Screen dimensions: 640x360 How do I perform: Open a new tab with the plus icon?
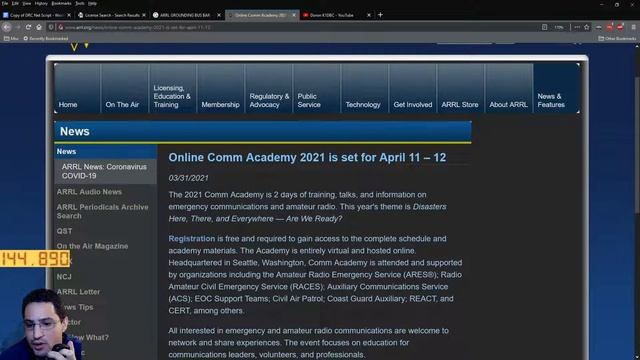tap(380, 15)
